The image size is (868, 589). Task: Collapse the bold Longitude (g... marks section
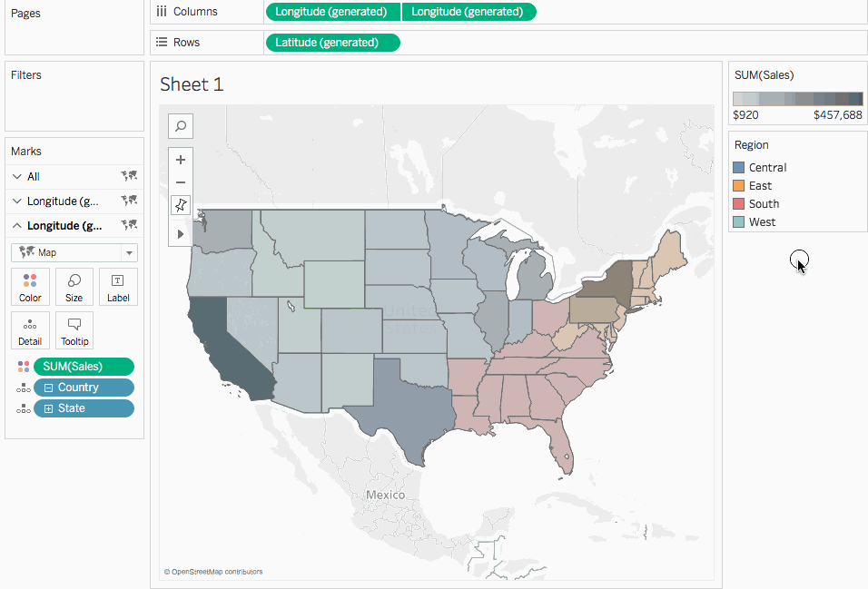point(17,225)
